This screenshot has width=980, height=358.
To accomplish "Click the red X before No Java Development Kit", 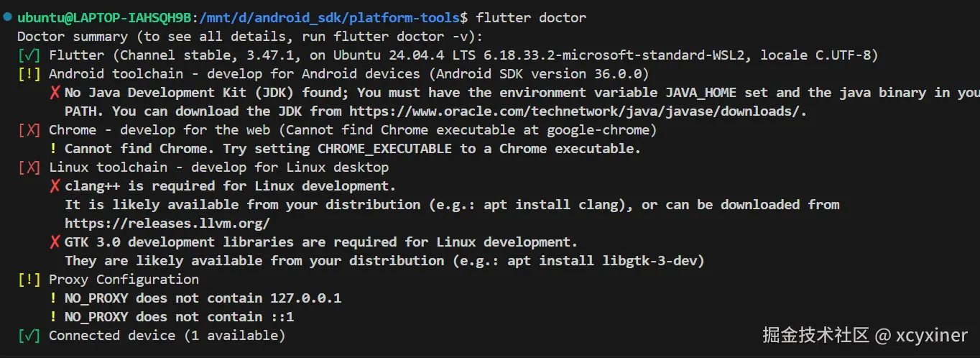I will click(x=55, y=93).
